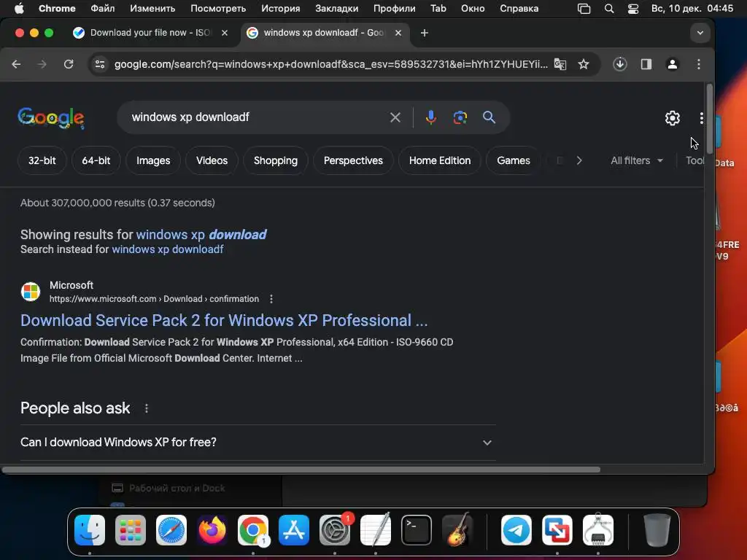
Task: Open Google apps dots beside settings gear
Action: tap(701, 117)
